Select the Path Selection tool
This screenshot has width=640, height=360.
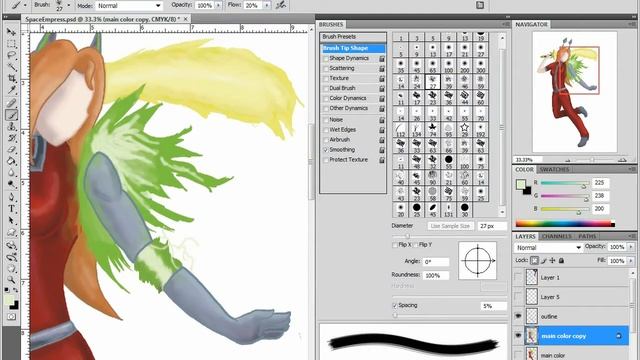pos(11,221)
